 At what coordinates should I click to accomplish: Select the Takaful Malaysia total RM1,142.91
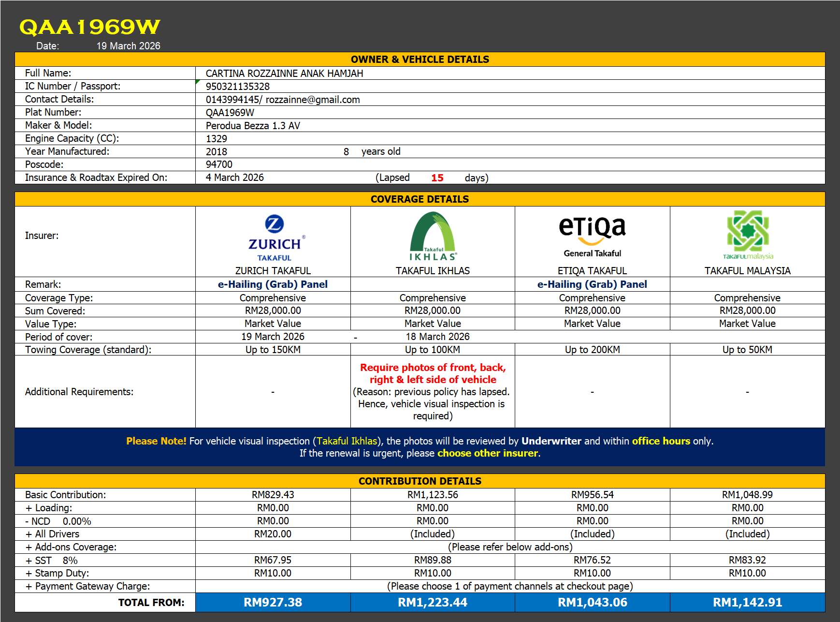click(x=747, y=602)
